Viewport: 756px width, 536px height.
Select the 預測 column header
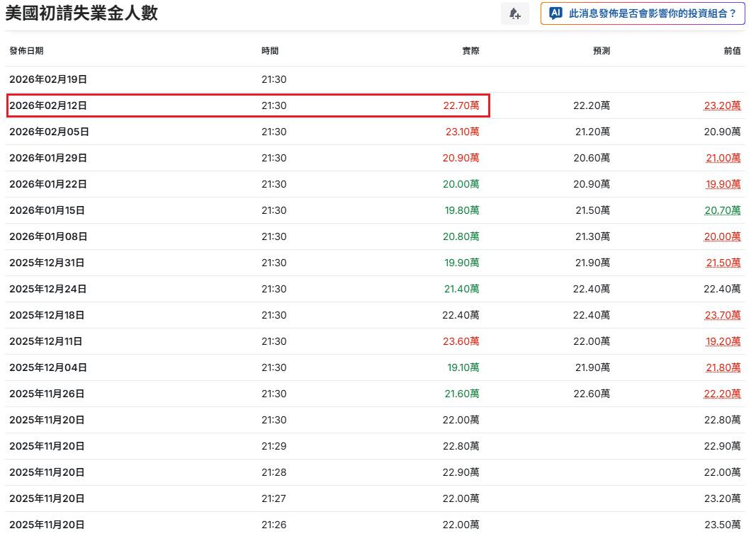click(x=601, y=51)
